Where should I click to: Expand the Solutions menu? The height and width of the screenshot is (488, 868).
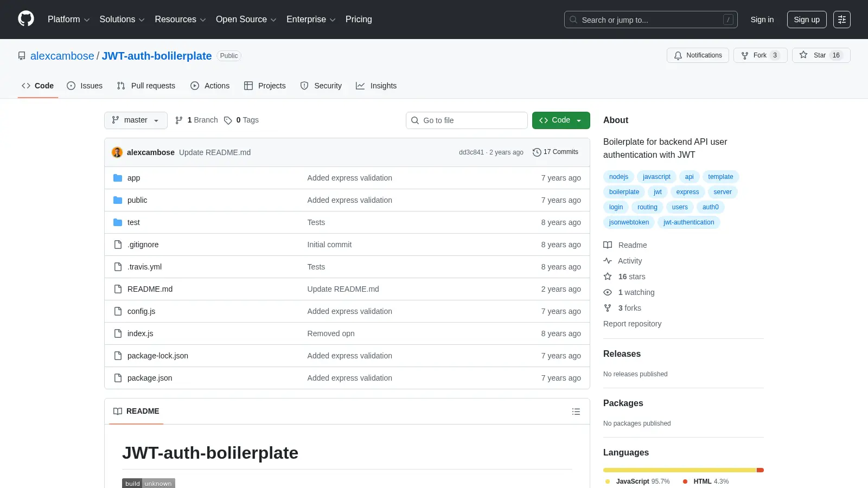(x=122, y=20)
